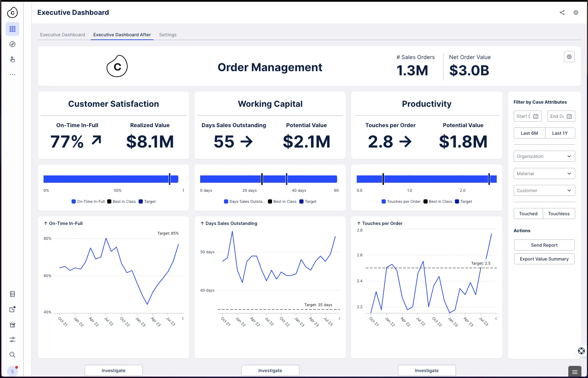Click Investigate under Productivity
This screenshot has height=378, width=588.
pos(427,370)
